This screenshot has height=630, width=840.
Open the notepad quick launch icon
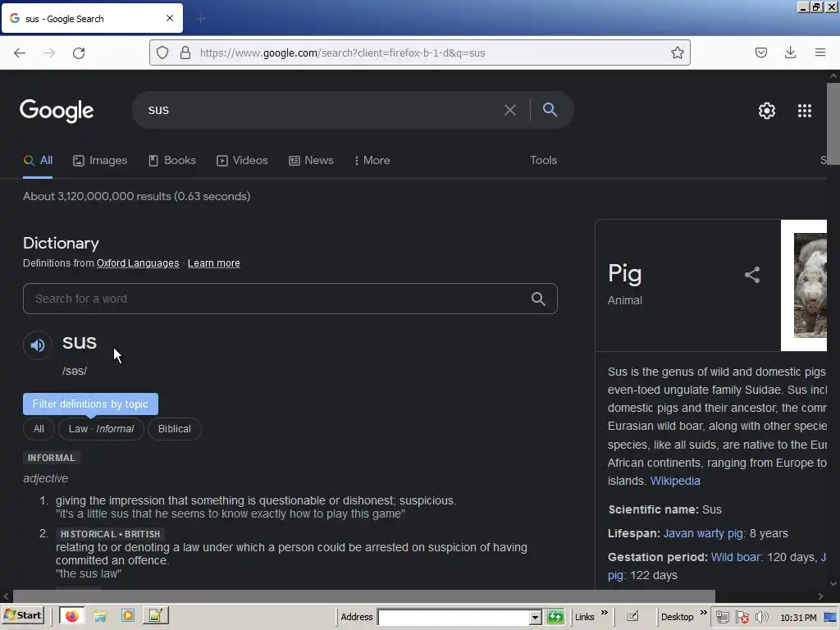(x=155, y=616)
